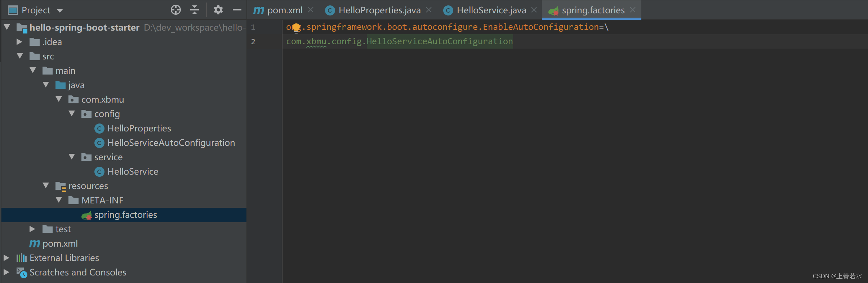This screenshot has height=283, width=868.
Task: Open the Project view dropdown arrow
Action: pos(60,10)
